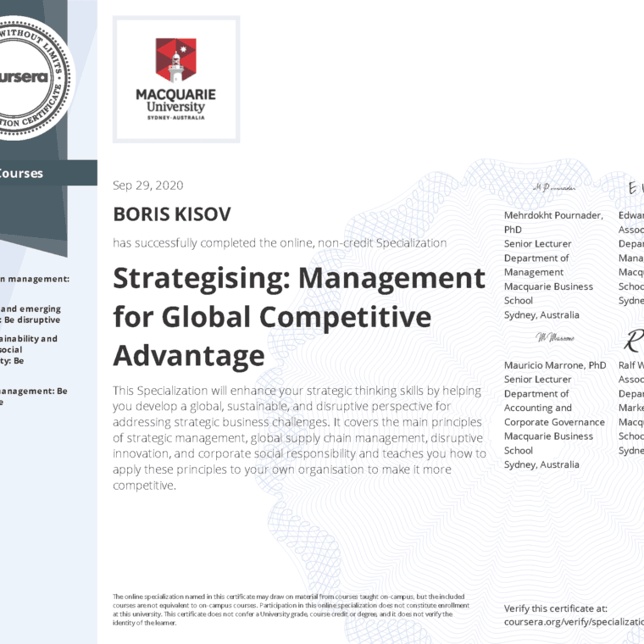Click the date text "Sep 29, 2020"

pyautogui.click(x=147, y=186)
